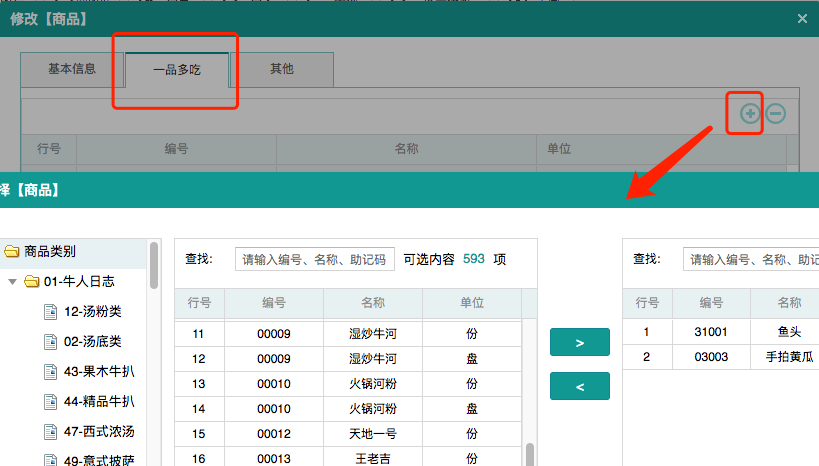Click the 47-西式浓汤 document icon

point(50,432)
